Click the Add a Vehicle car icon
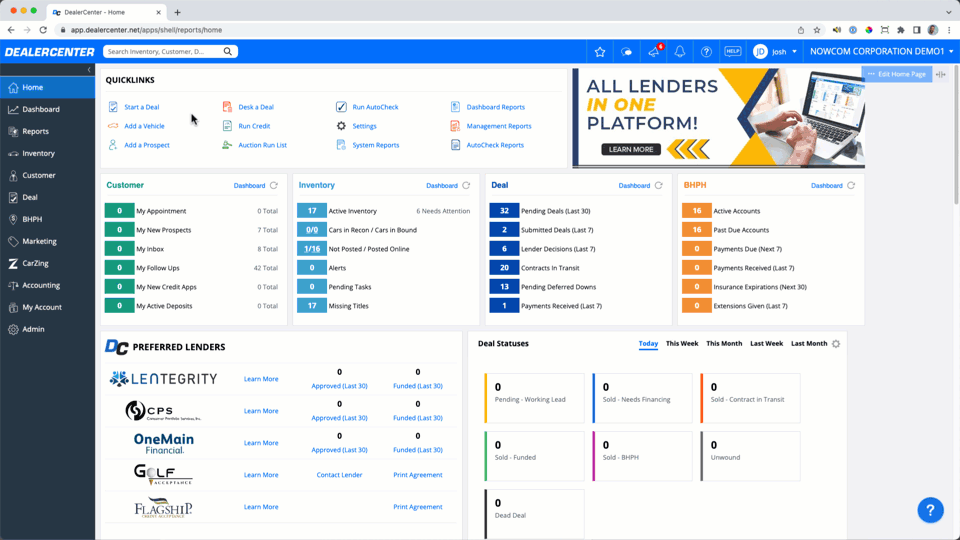This screenshot has height=540, width=960. tap(113, 126)
